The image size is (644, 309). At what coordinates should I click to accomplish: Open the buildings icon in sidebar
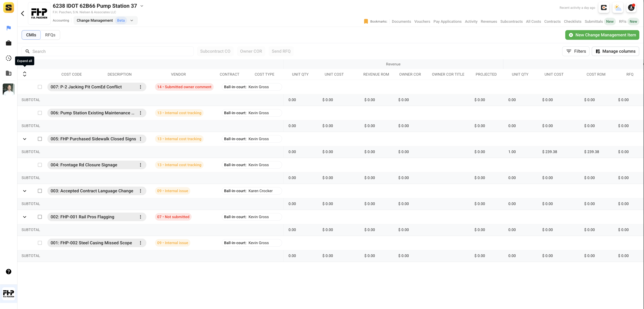pyautogui.click(x=8, y=73)
